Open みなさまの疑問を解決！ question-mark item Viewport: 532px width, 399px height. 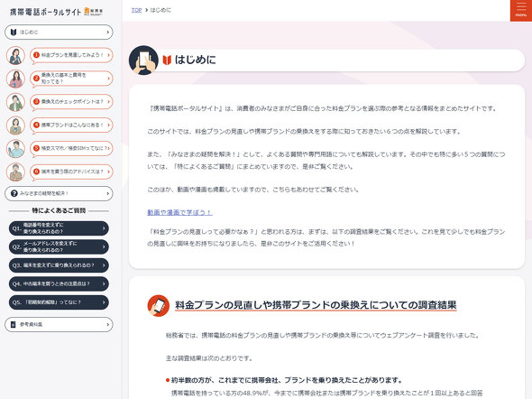(59, 193)
